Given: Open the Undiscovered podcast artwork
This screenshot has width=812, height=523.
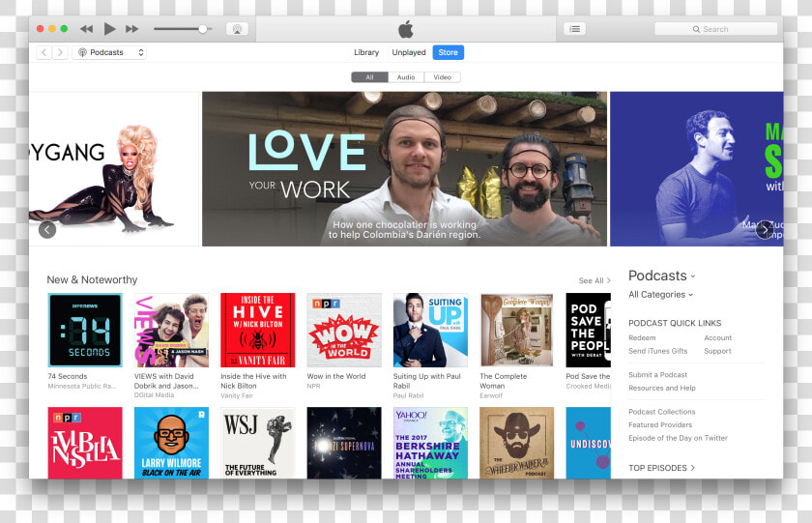Looking at the screenshot, I should click(589, 443).
